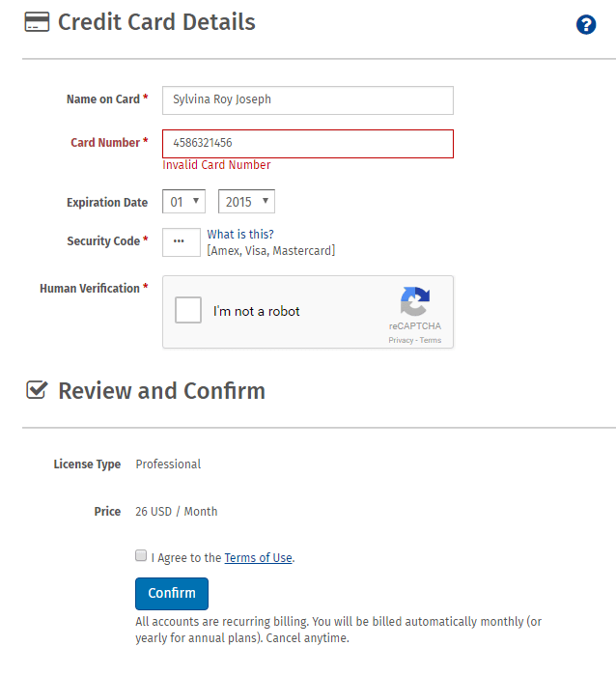Click the credit card icon beside heading
The width and height of the screenshot is (616, 675).
[37, 22]
